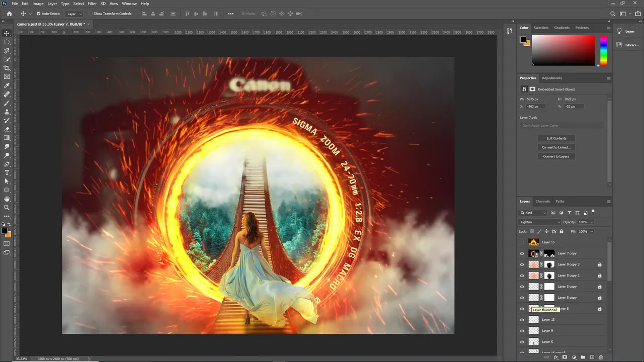Filter layers by type layer icon
This screenshot has width=644, height=362.
(569, 213)
